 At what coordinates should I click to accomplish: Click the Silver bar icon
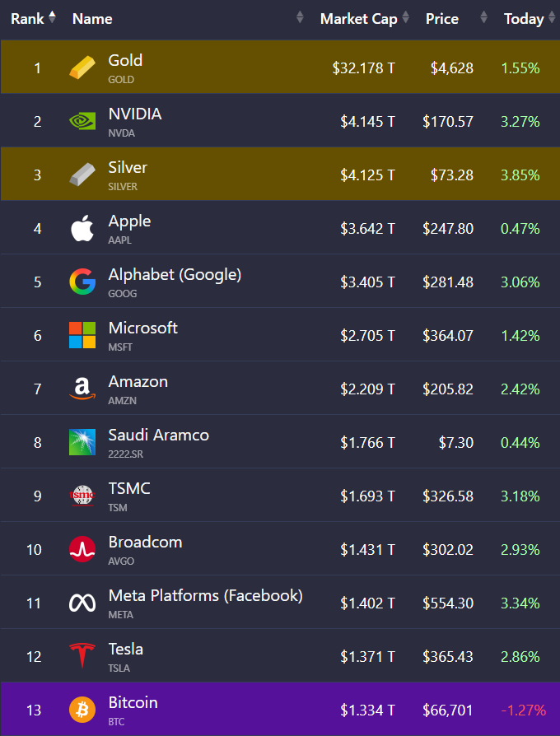[x=82, y=175]
